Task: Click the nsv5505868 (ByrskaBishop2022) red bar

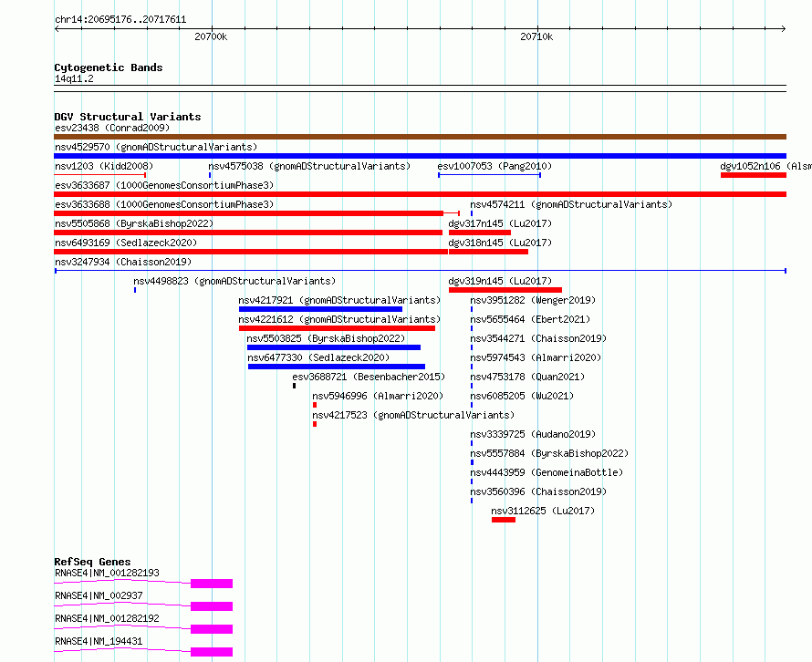Action: pos(248,233)
